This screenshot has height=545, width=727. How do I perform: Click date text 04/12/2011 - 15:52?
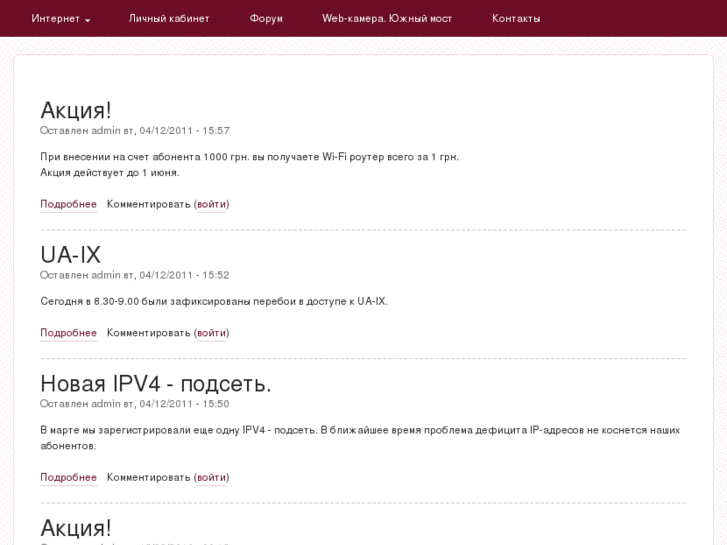tap(185, 275)
